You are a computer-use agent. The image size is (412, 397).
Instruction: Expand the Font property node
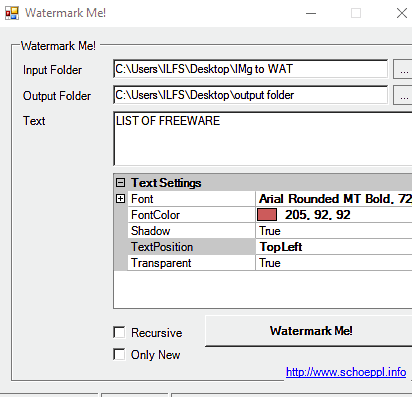tap(120, 199)
